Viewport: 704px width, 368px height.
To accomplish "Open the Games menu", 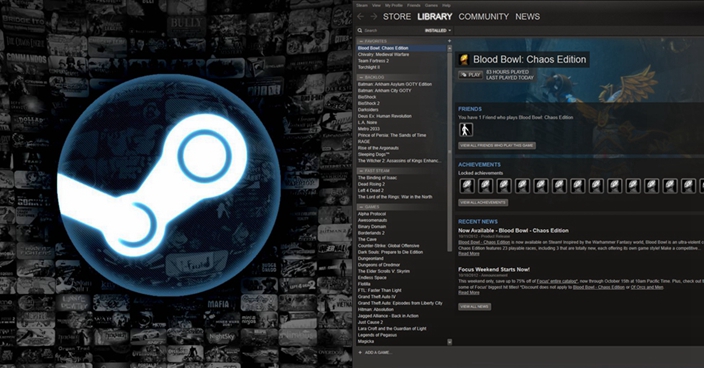I will tap(431, 5).
